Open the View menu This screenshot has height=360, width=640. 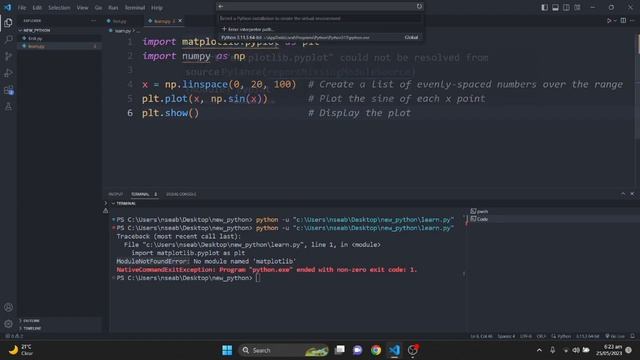coord(82,7)
